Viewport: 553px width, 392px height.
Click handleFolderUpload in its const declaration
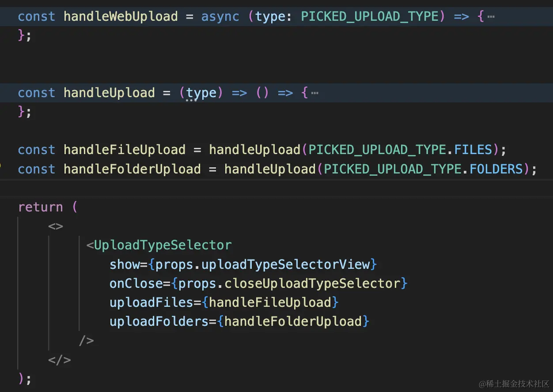coord(132,169)
